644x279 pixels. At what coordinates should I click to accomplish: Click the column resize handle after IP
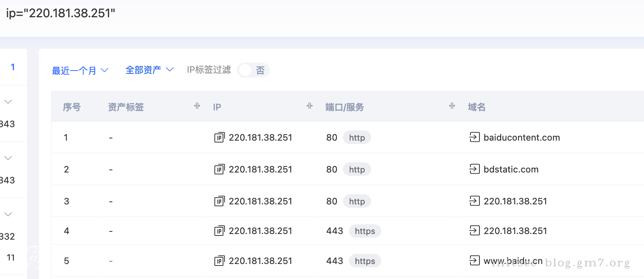click(x=310, y=106)
